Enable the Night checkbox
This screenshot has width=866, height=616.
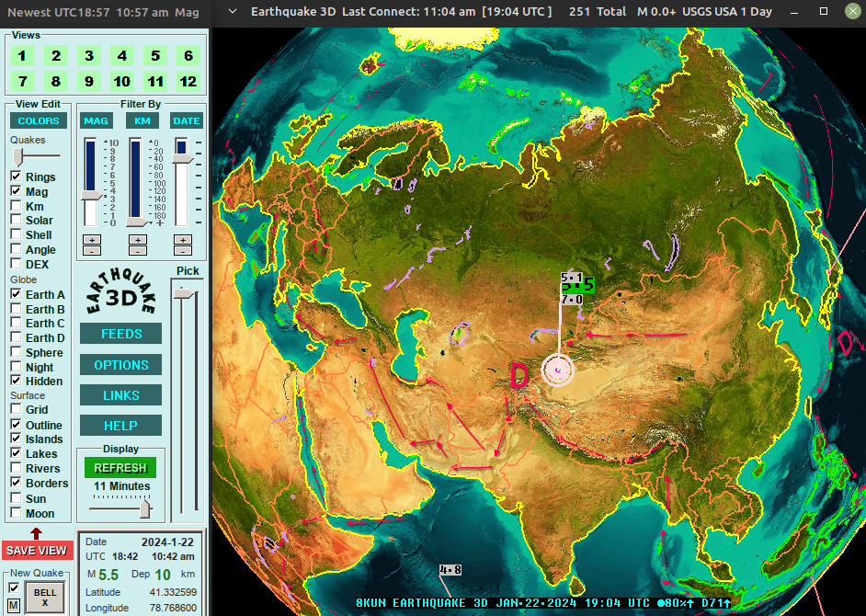[x=16, y=366]
